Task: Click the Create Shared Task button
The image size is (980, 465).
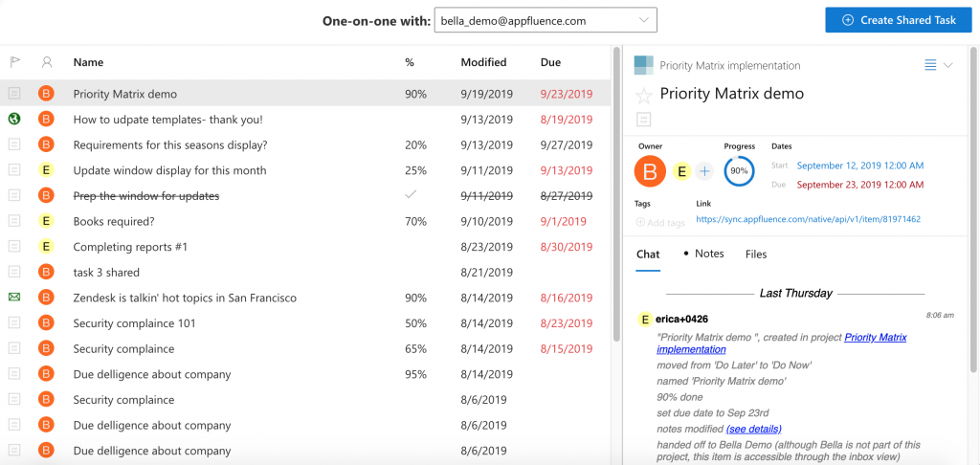Action: pyautogui.click(x=899, y=20)
